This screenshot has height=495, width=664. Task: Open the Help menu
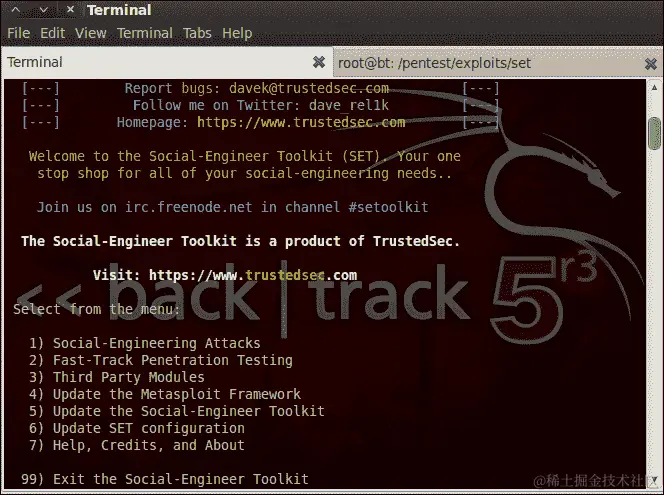(x=237, y=33)
